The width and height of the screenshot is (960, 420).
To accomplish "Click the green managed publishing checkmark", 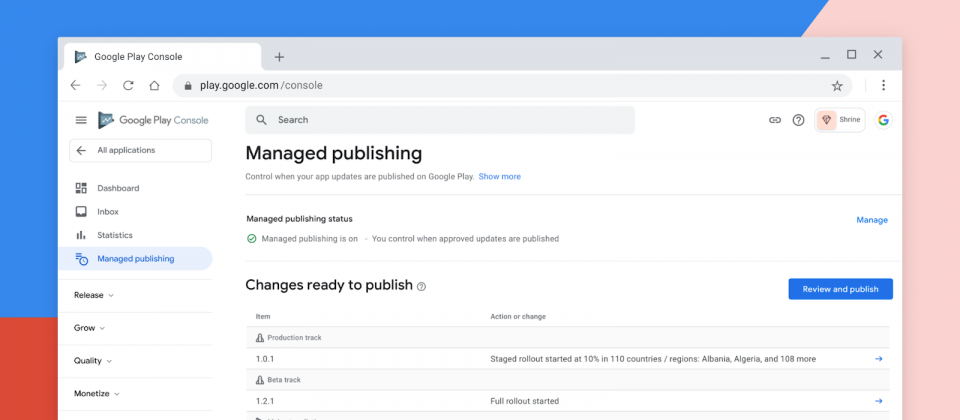I will point(252,239).
